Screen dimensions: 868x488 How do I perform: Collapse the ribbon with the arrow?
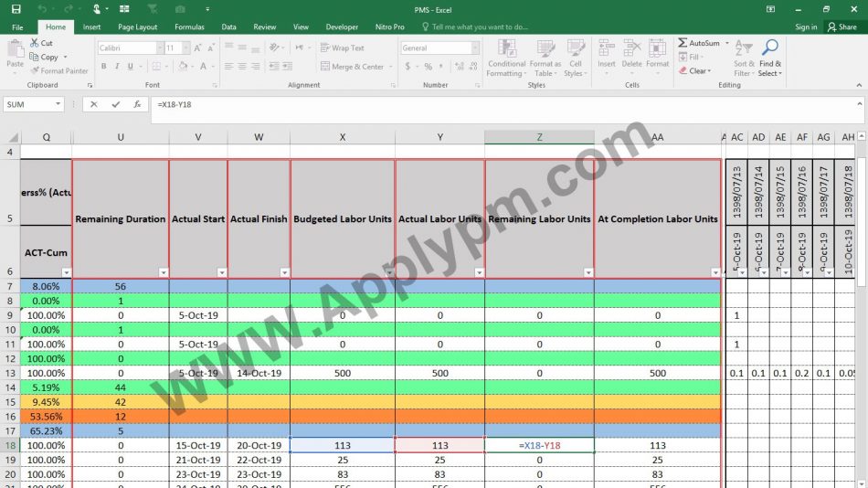click(859, 85)
